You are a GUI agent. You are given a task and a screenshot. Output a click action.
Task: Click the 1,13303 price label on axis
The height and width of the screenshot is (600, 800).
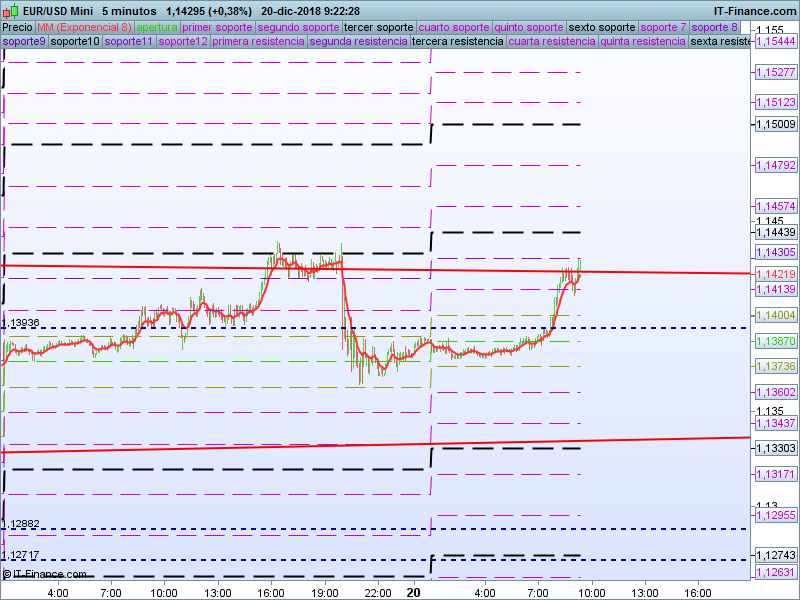(x=775, y=449)
